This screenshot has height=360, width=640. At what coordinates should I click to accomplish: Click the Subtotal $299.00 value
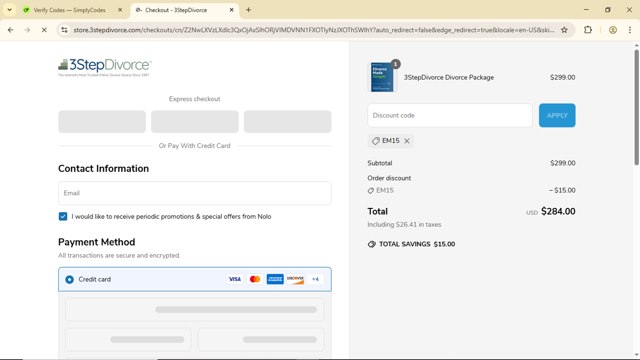pos(562,163)
